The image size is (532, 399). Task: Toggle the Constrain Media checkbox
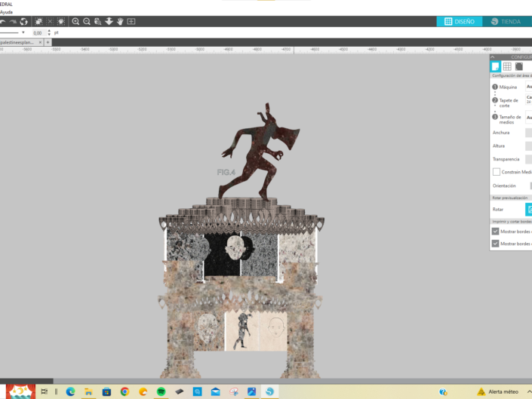pyautogui.click(x=497, y=172)
